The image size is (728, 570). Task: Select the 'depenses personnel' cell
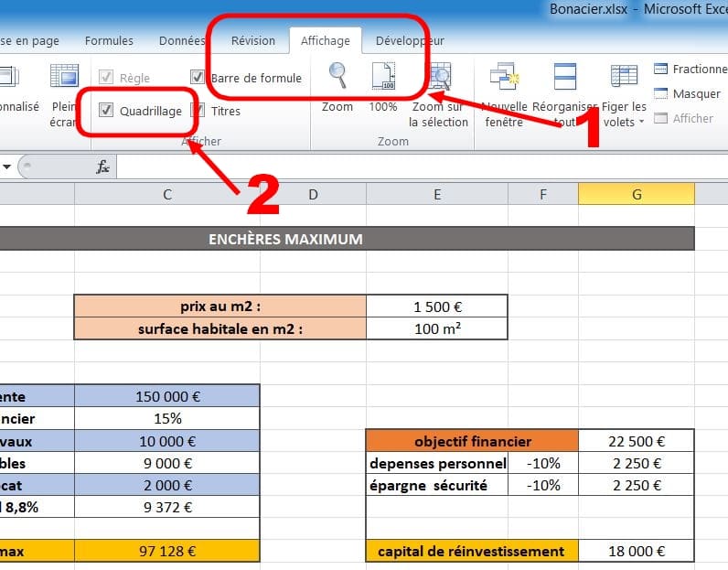tap(437, 463)
